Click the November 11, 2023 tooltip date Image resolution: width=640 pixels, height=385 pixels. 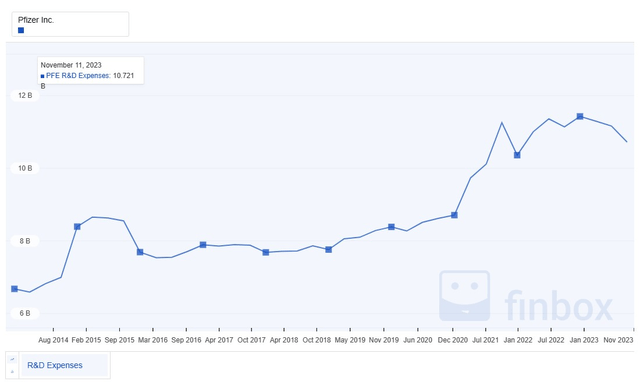point(71,65)
